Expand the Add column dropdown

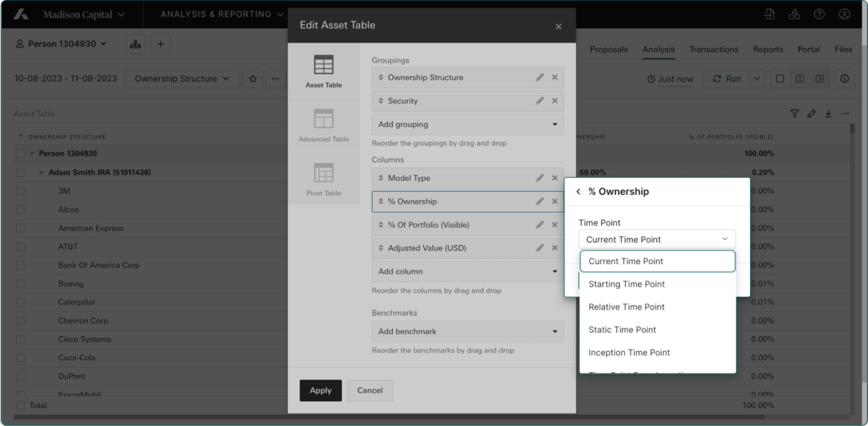point(468,271)
